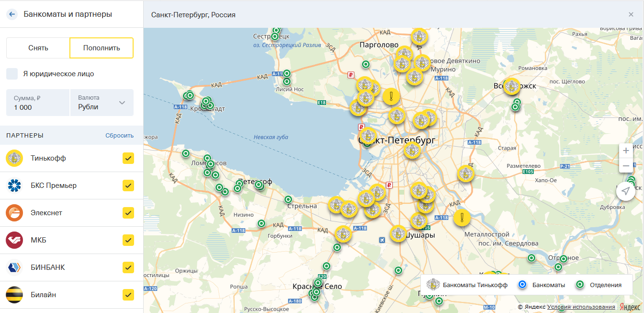The image size is (644, 313).
Task: Select the green branch marker southeast of Всеволожск
Action: (516, 106)
